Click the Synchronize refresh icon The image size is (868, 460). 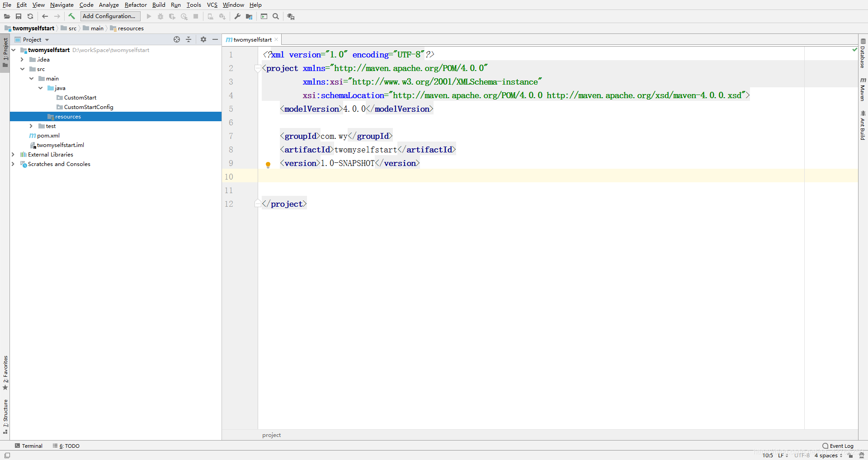(x=30, y=16)
